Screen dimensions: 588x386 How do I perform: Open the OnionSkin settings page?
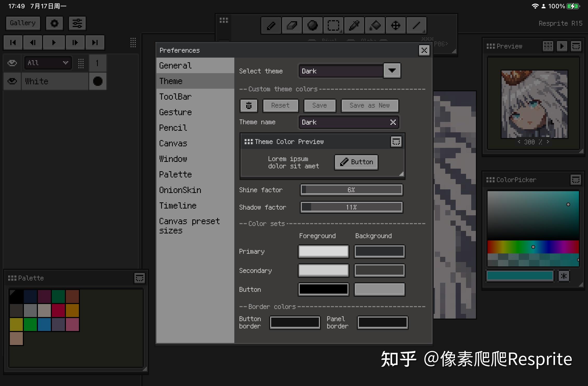180,190
